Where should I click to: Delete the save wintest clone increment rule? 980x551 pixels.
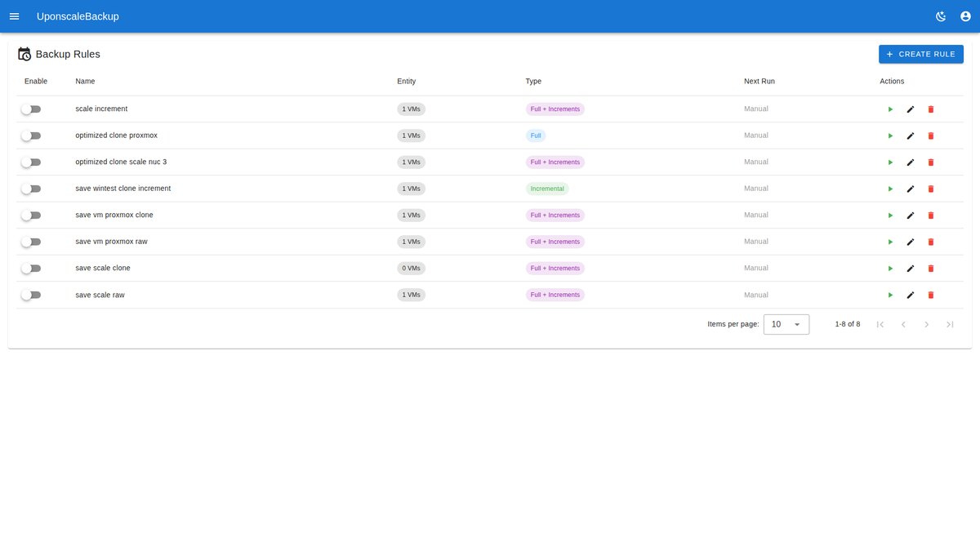coord(931,189)
